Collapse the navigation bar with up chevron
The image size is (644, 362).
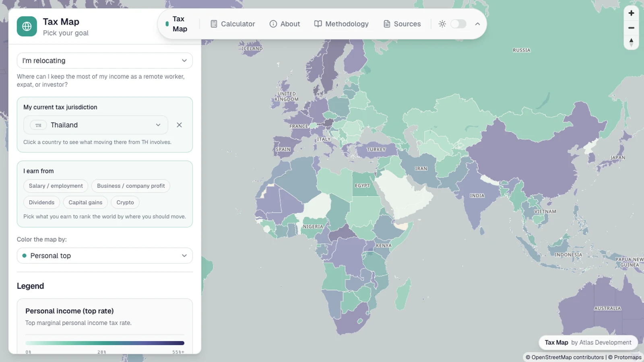tap(477, 24)
